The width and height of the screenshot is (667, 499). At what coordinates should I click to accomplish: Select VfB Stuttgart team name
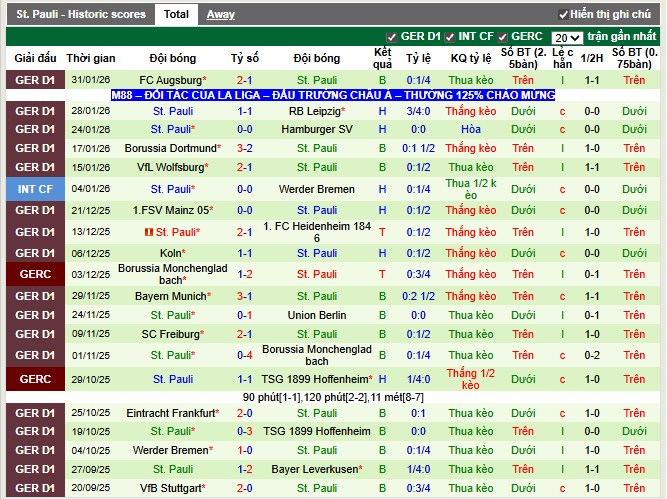click(173, 488)
